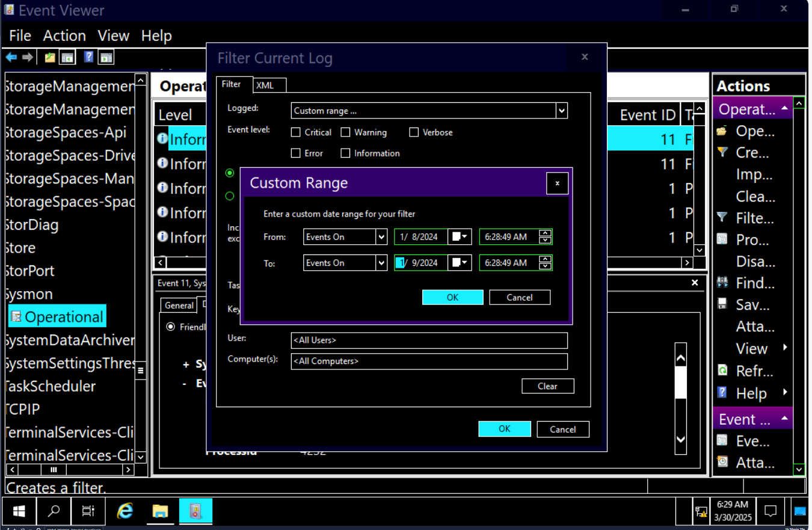Open Event Properties from the Actions pane
The height and width of the screenshot is (530, 812).
pyautogui.click(x=751, y=441)
